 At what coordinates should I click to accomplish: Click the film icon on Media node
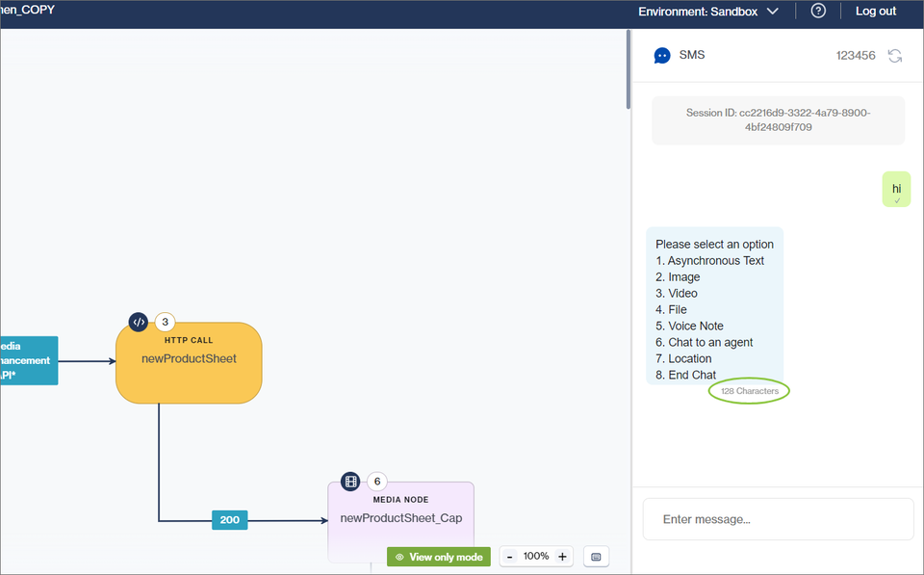[350, 482]
